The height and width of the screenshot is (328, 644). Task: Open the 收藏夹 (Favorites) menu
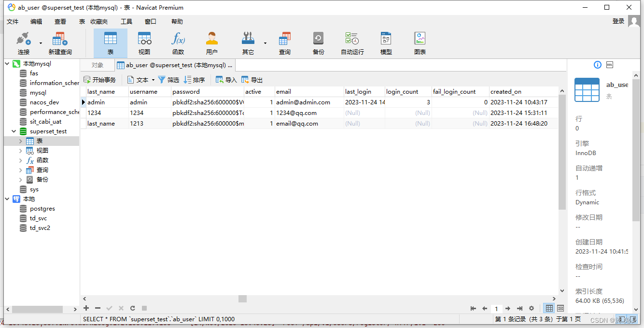[99, 21]
